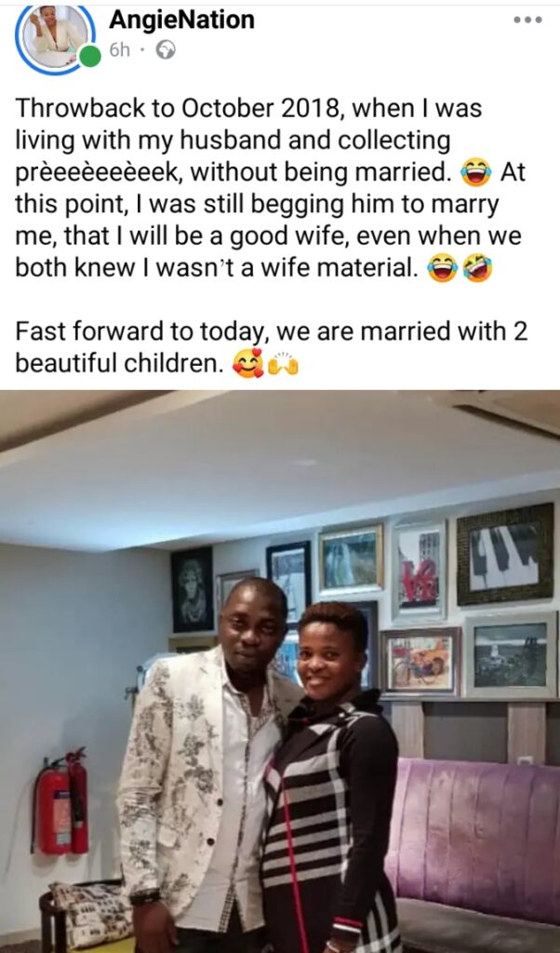Click the 'Fast forward to today' paragraph
Image resolution: width=560 pixels, height=953 pixels.
click(271, 348)
